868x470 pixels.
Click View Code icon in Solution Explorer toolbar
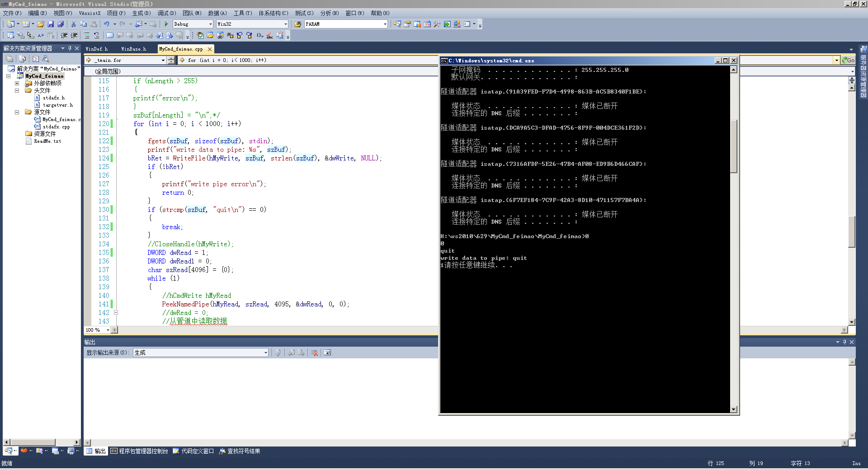[x=36, y=59]
